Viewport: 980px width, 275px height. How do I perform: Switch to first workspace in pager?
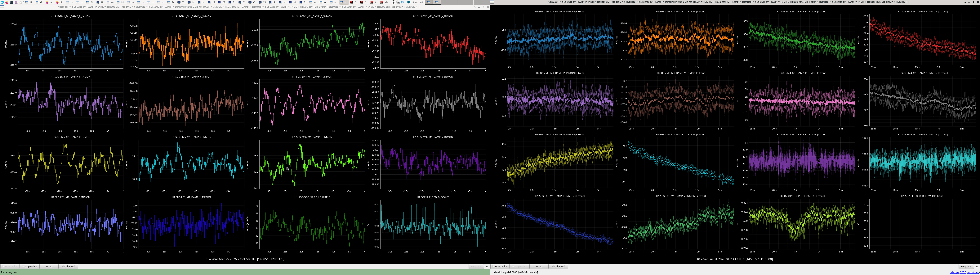tap(429, 2)
